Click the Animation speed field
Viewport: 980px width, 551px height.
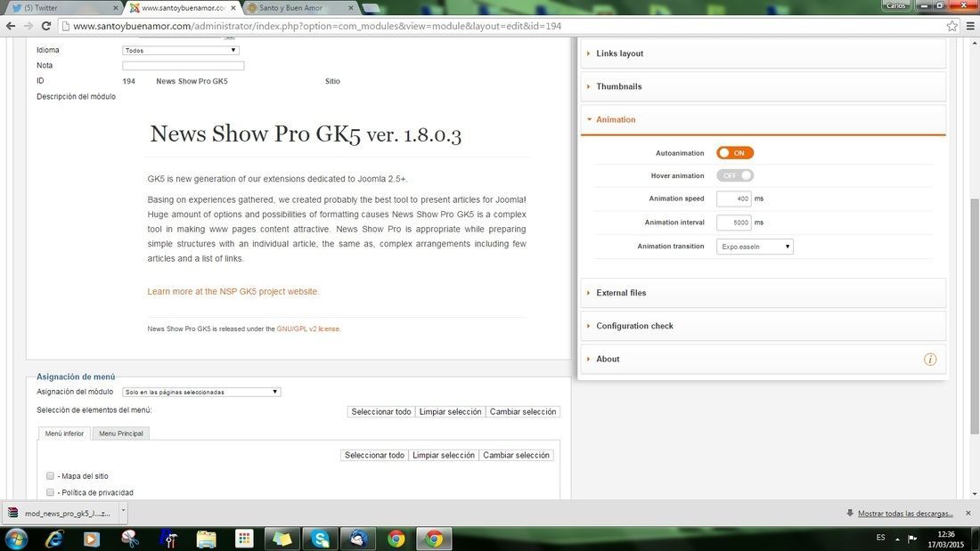734,199
